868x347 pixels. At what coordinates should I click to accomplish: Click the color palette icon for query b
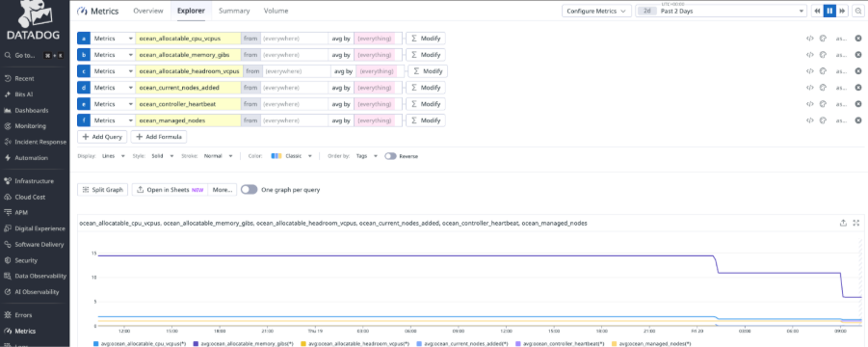823,55
